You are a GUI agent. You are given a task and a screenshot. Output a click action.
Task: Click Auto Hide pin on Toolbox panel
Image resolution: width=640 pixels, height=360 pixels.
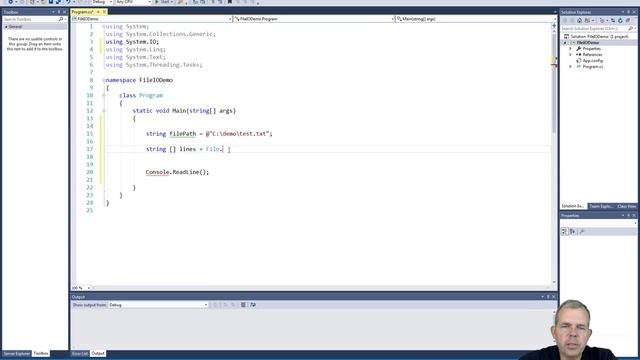[x=59, y=12]
